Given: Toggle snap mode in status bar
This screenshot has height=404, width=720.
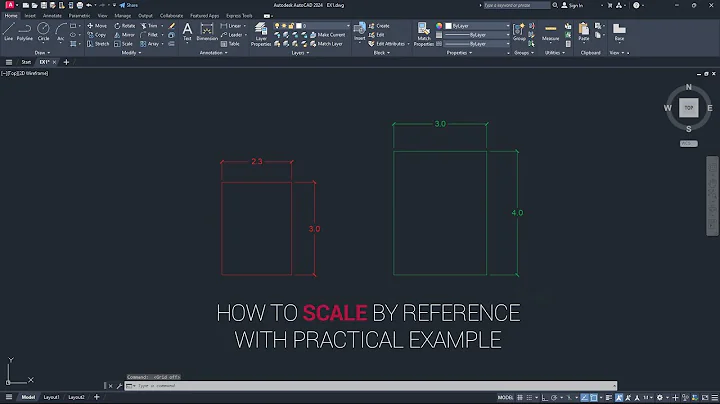Looking at the screenshot, I should [529, 398].
